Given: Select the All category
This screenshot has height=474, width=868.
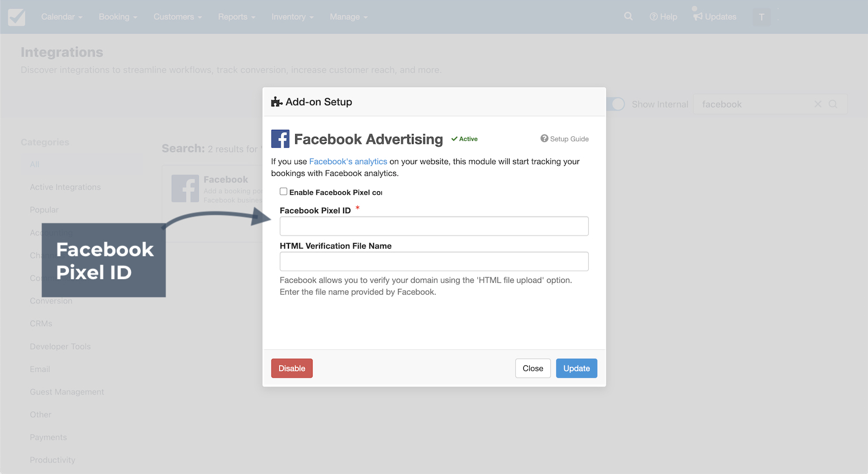Looking at the screenshot, I should (82, 164).
